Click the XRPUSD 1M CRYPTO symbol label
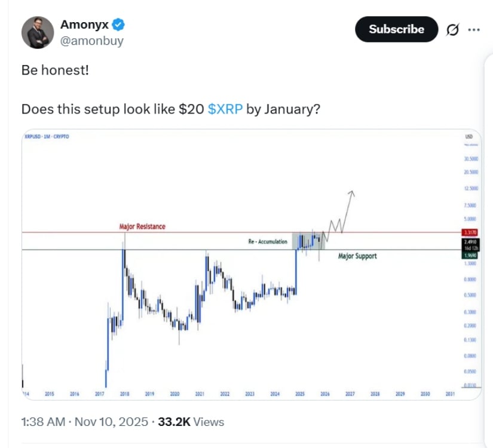 (47, 137)
